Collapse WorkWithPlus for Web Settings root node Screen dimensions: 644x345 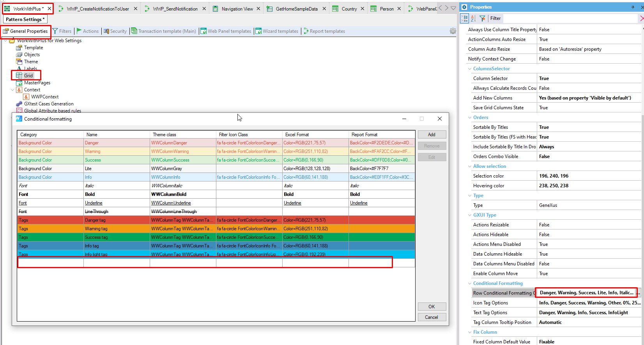5,41
